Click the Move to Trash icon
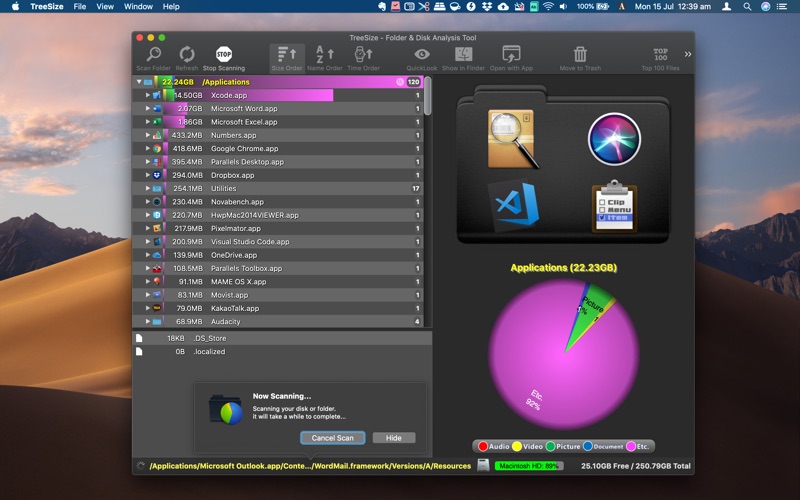Screen dimensions: 800x500 click(580, 54)
